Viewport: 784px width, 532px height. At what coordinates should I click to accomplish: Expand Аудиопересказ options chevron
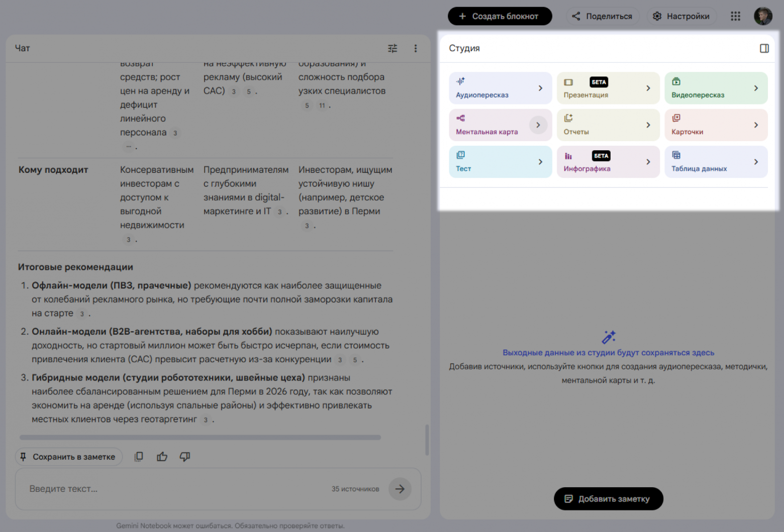click(x=541, y=88)
